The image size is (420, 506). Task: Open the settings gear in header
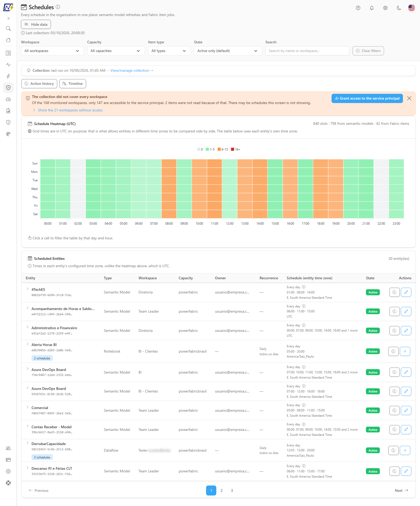[x=385, y=8]
